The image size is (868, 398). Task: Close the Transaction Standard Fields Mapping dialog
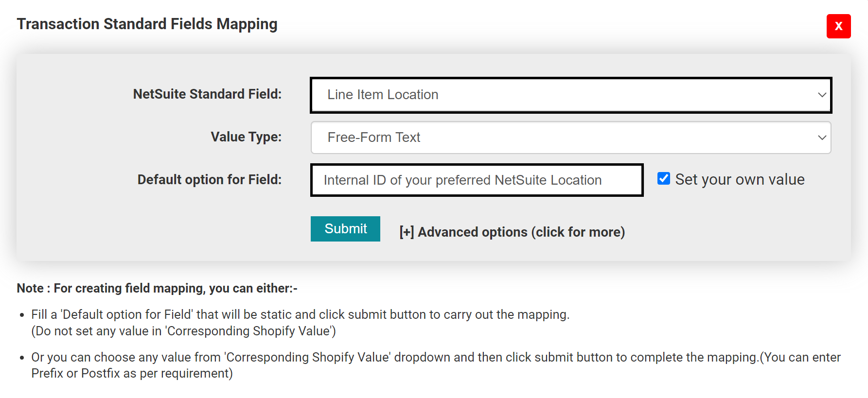(838, 27)
